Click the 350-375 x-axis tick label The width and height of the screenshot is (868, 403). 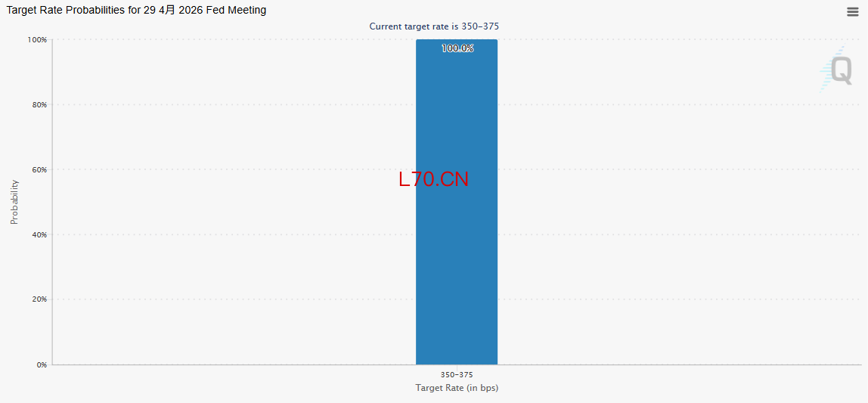click(x=457, y=375)
